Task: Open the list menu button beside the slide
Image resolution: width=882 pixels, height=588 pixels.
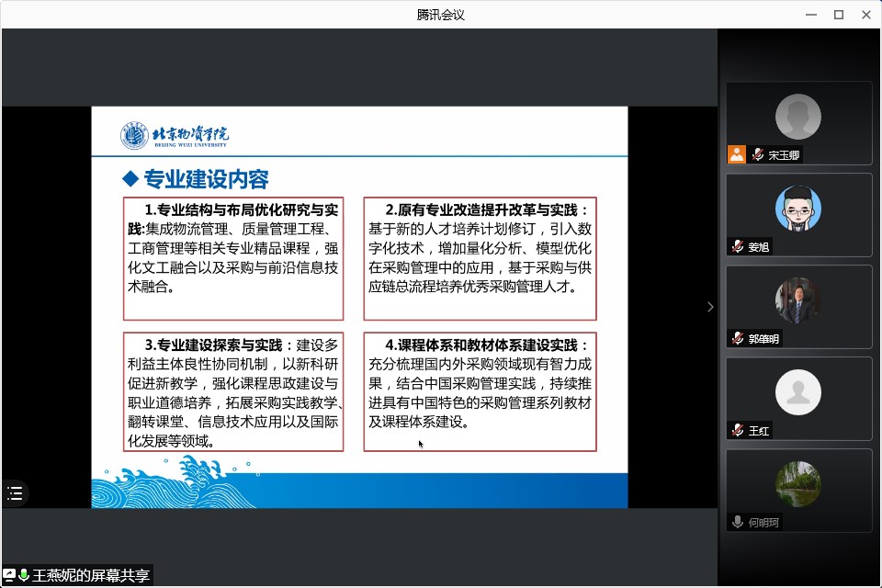Action: 15,493
